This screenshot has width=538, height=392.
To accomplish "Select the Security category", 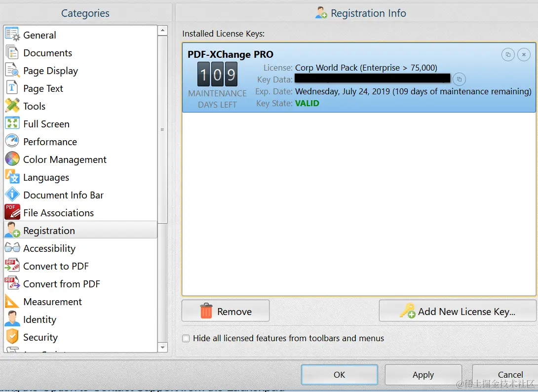I will click(x=80, y=337).
